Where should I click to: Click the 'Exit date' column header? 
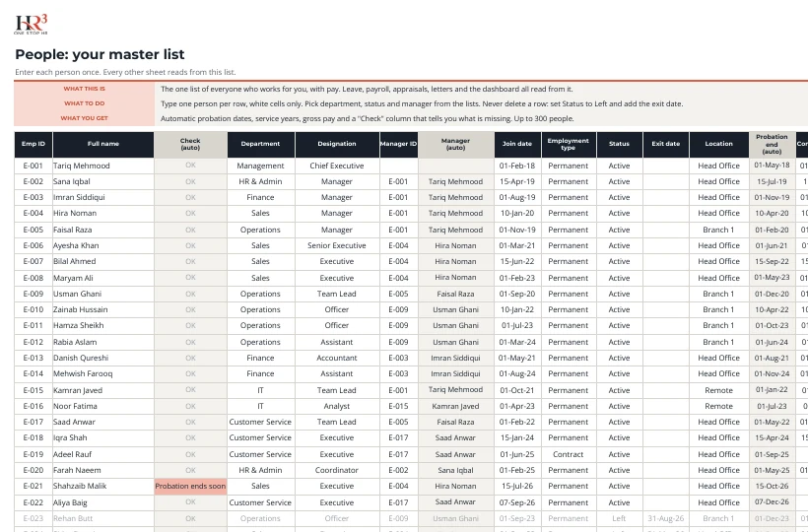[666, 144]
